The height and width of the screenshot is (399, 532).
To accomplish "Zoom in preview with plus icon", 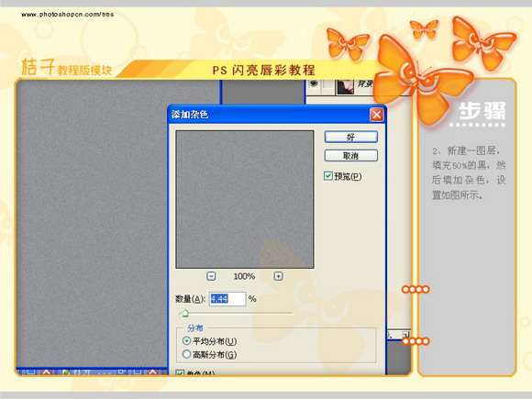I will point(278,276).
